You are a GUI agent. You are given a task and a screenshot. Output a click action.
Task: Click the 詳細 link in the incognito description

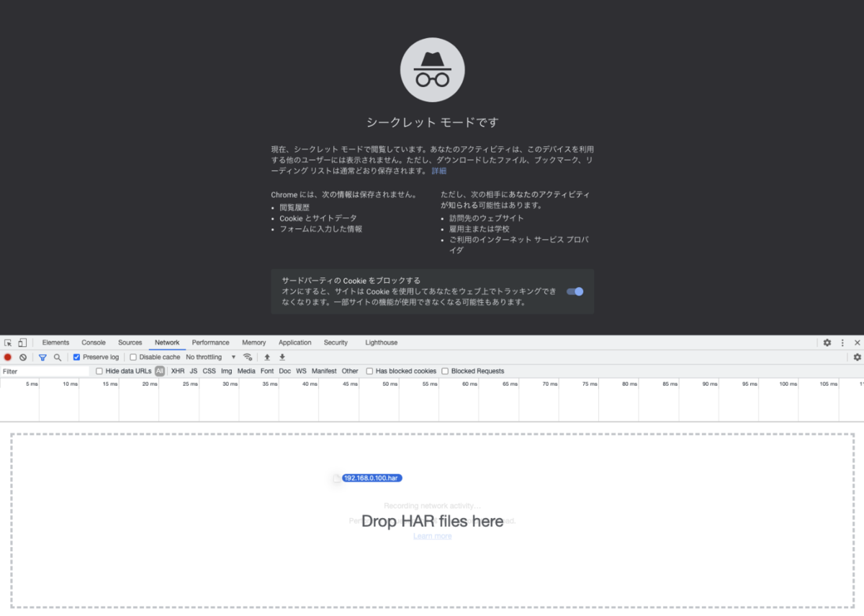[x=438, y=171]
